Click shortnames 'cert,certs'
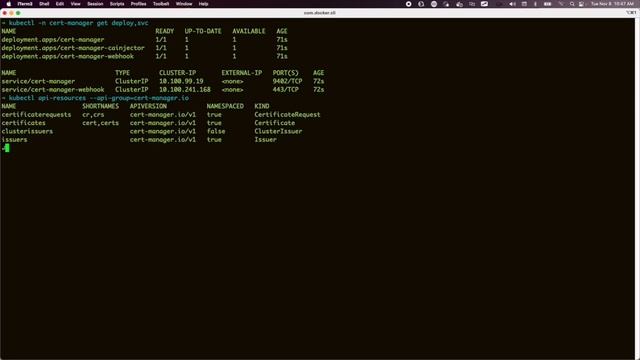This screenshot has height=360, width=640. [100, 123]
